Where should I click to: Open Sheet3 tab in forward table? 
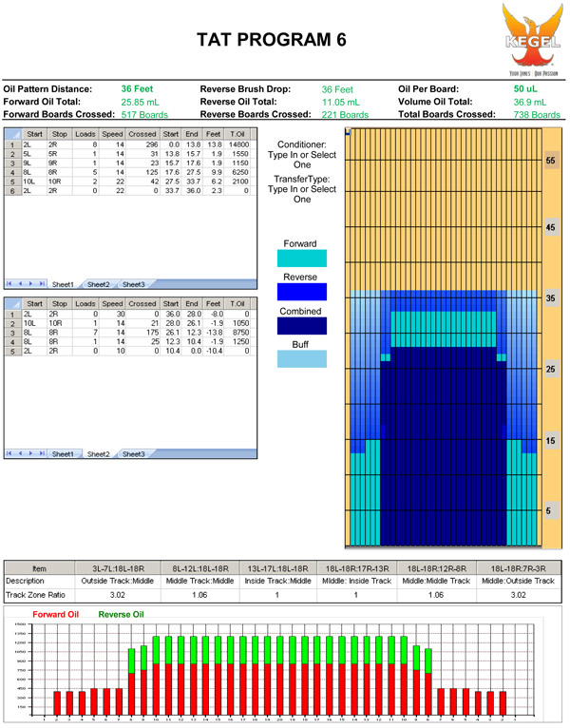(132, 284)
